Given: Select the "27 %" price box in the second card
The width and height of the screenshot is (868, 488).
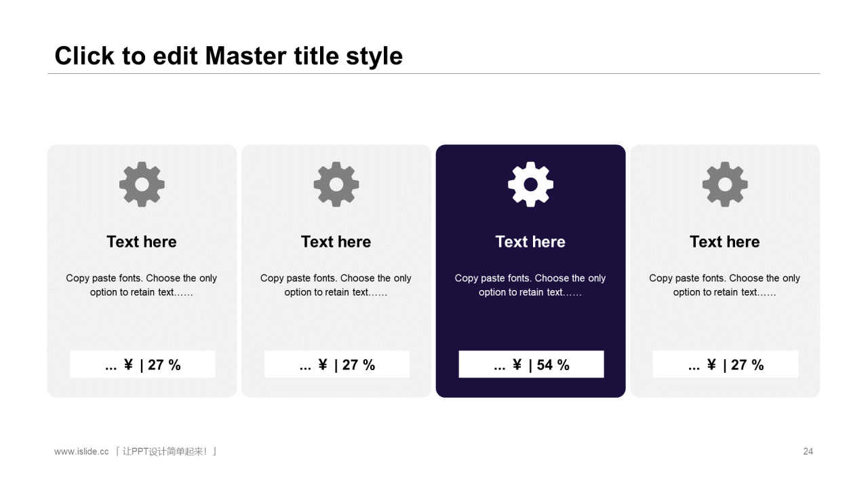Looking at the screenshot, I should 337,365.
